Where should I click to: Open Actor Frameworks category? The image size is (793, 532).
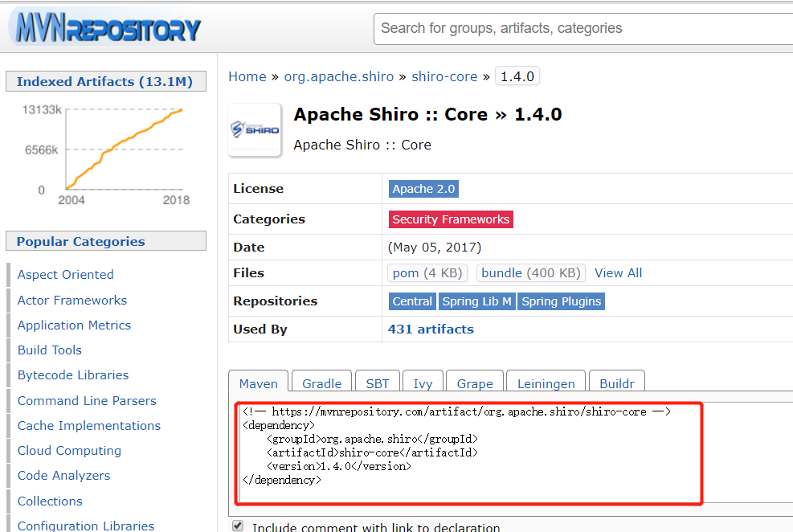(x=72, y=301)
